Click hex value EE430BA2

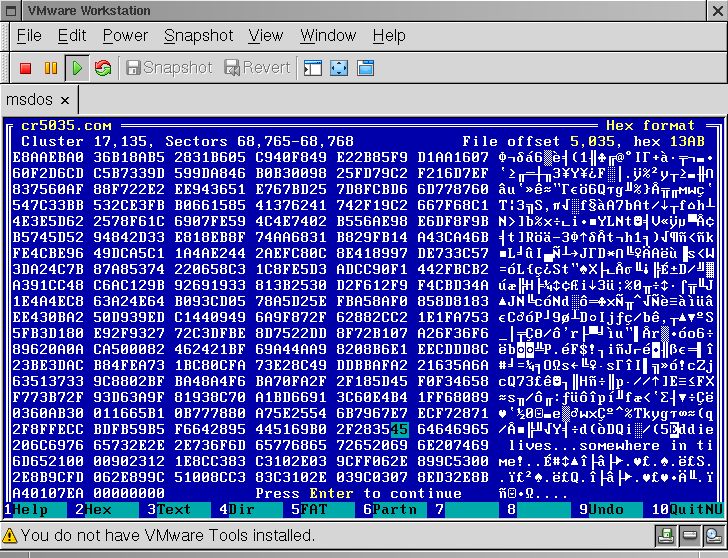(x=48, y=318)
